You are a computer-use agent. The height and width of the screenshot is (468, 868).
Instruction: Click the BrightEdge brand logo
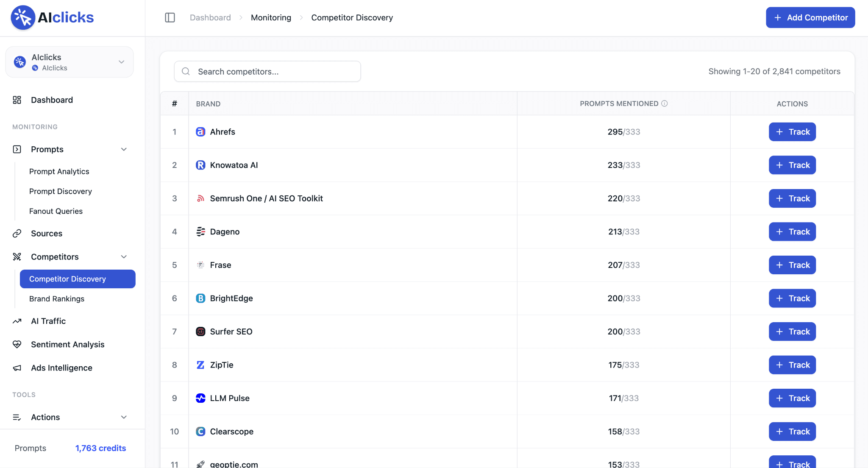click(200, 298)
